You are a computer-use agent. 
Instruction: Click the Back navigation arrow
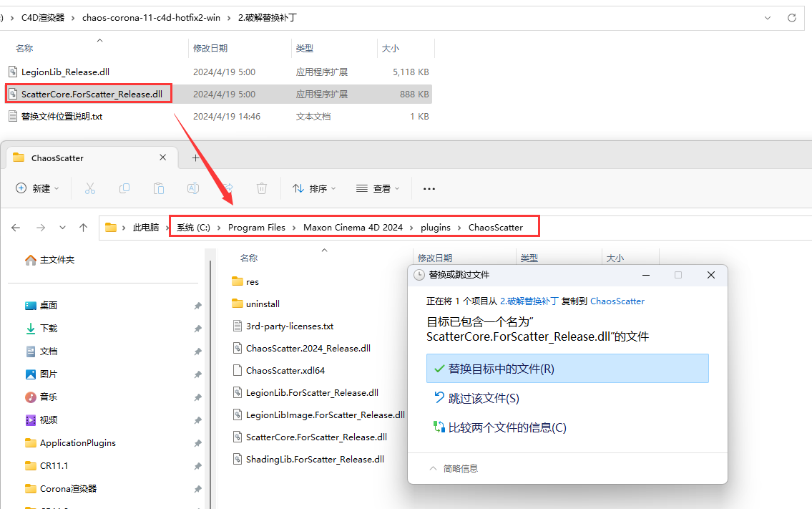pos(16,228)
